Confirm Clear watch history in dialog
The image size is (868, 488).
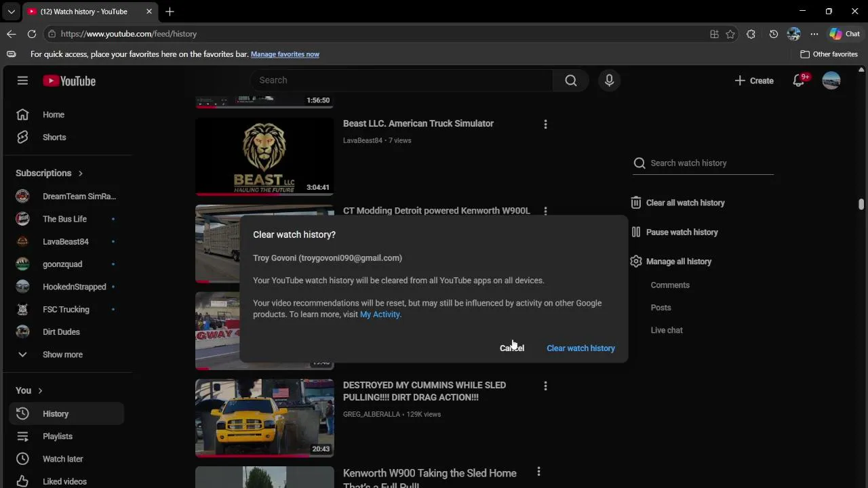pyautogui.click(x=580, y=348)
